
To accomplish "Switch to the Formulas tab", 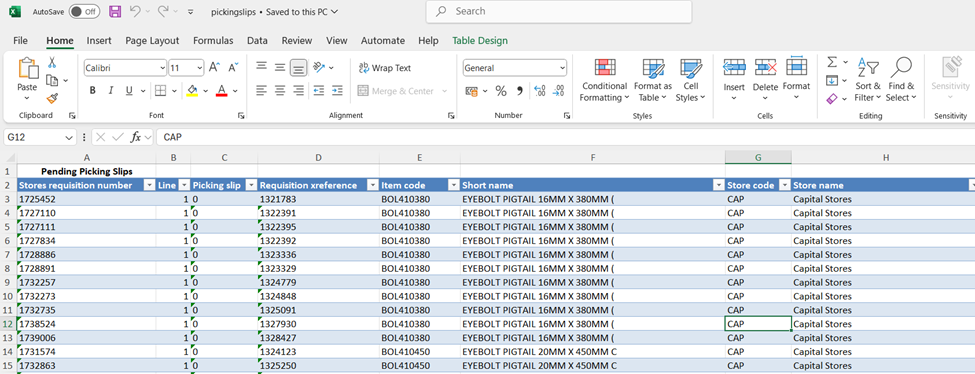I will pos(213,40).
